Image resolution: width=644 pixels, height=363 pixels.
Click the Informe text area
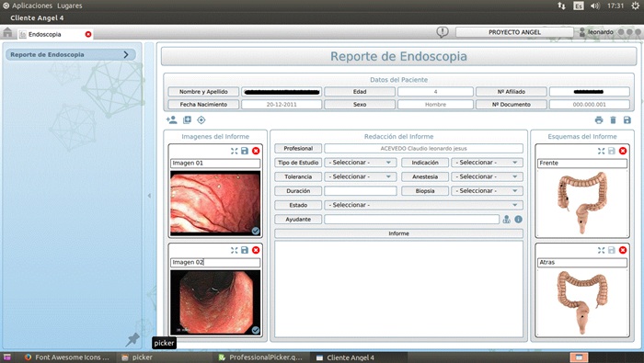click(398, 289)
